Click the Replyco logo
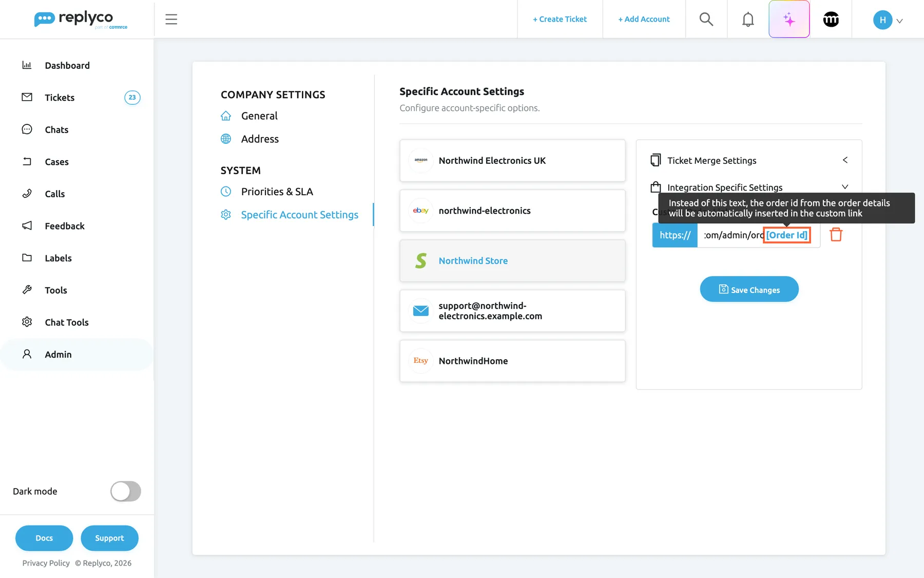 click(81, 20)
